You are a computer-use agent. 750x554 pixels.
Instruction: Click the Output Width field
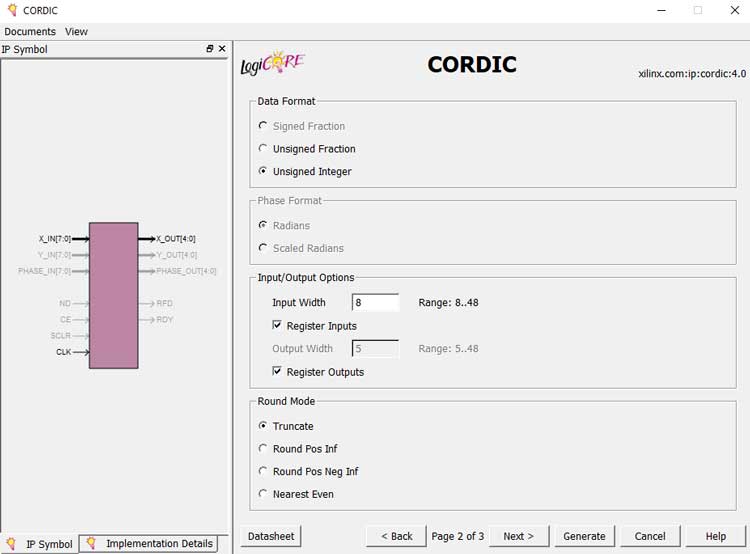pyautogui.click(x=375, y=348)
